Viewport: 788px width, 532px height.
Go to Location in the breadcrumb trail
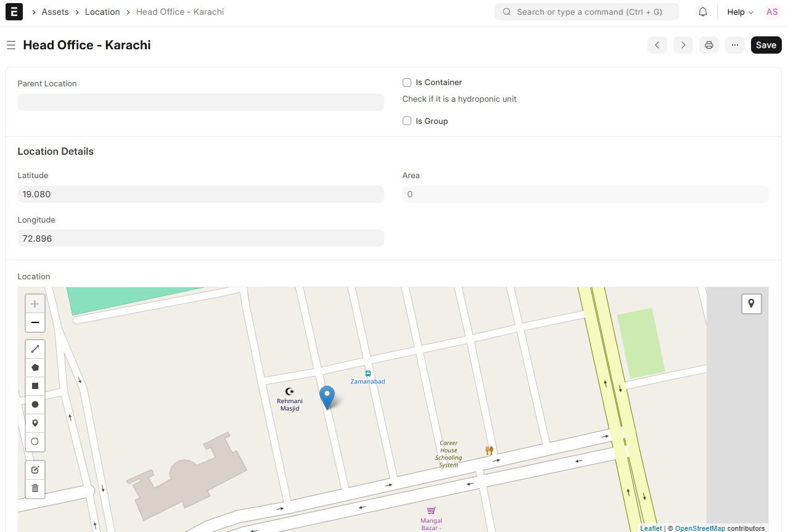click(x=102, y=12)
